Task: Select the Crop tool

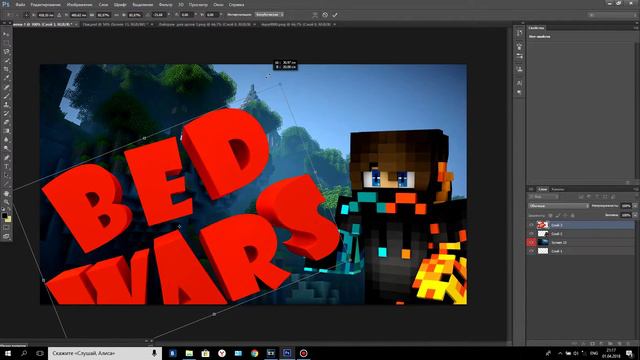Action: tap(6, 69)
